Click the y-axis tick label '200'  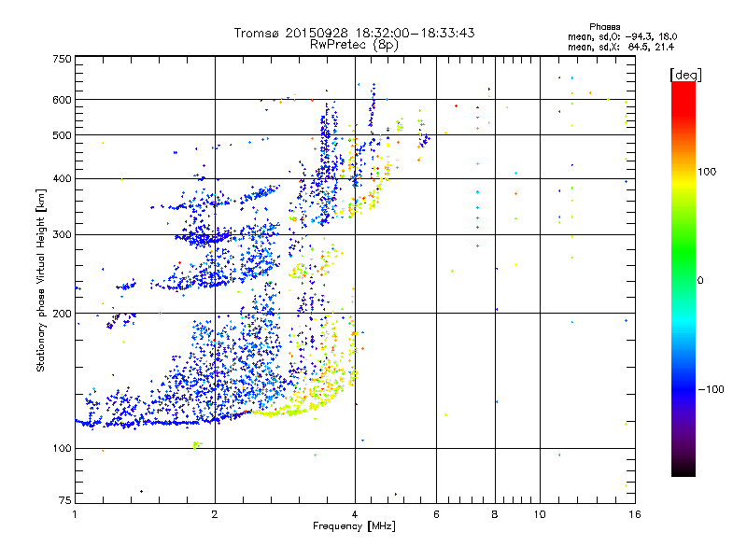[62, 314]
